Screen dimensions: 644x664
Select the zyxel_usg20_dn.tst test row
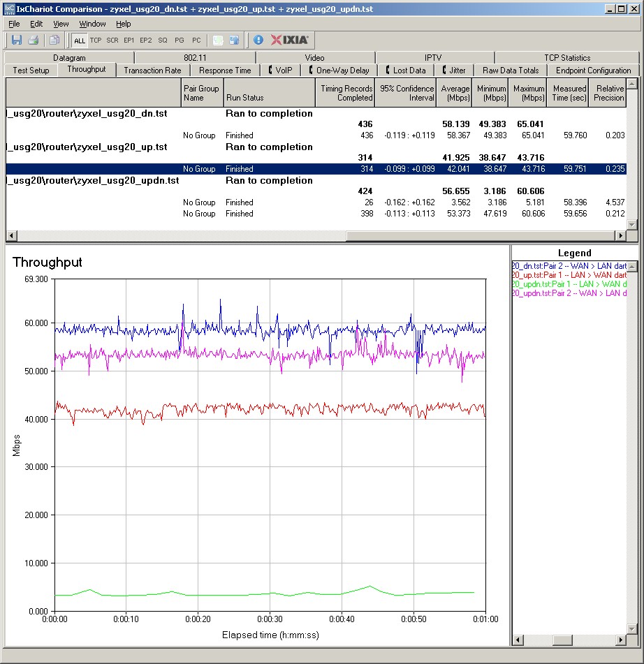[316, 114]
